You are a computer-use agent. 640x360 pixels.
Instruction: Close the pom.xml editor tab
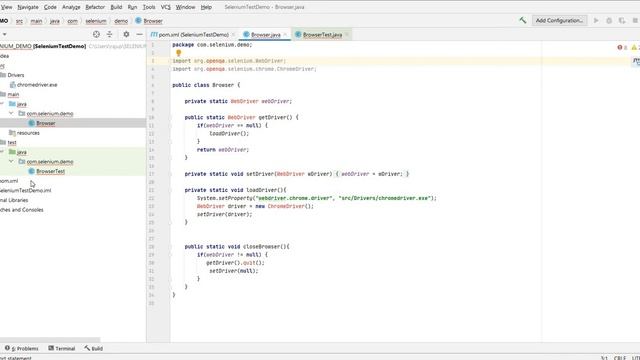click(233, 35)
